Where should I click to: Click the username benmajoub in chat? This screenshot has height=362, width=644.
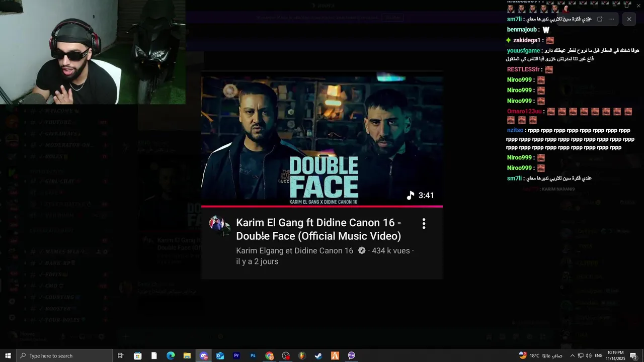(522, 30)
